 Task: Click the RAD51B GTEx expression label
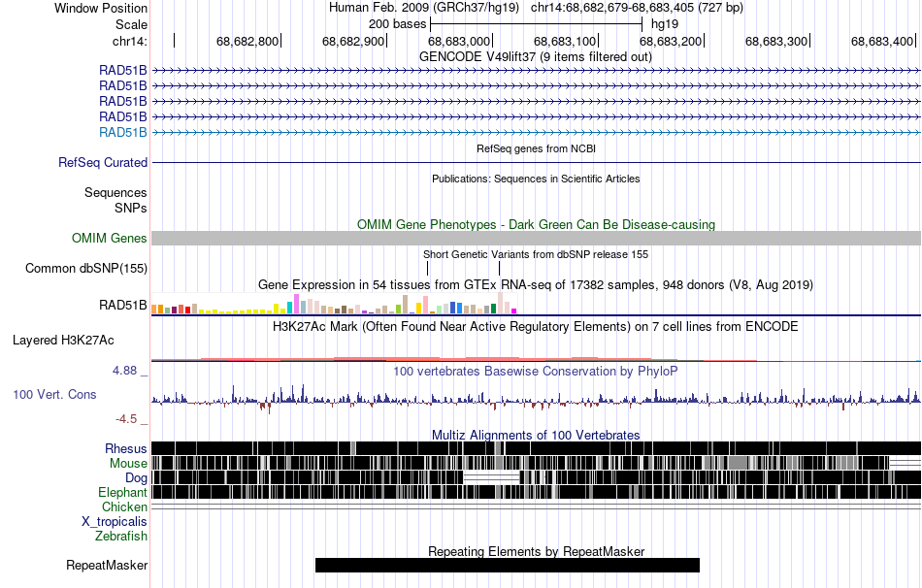123,306
